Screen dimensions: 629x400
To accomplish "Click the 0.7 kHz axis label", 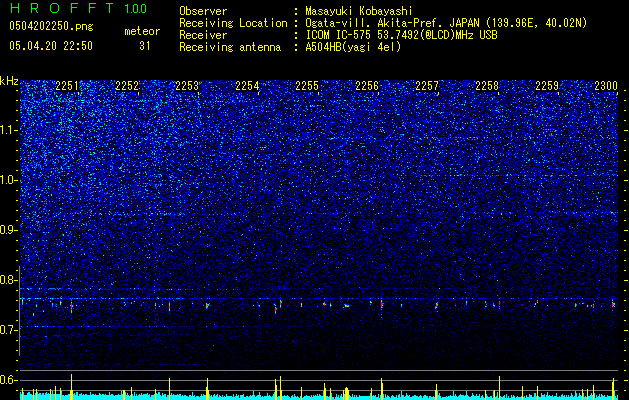I will click(x=9, y=329).
